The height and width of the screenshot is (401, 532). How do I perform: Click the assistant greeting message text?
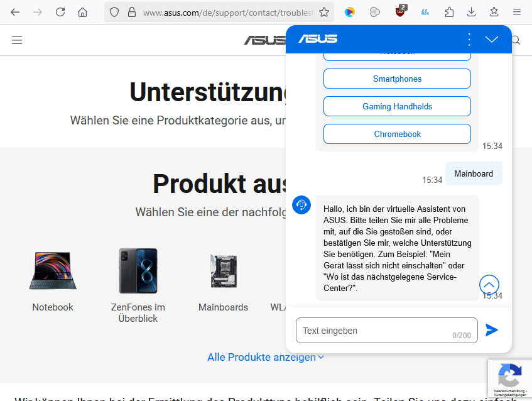click(x=397, y=248)
